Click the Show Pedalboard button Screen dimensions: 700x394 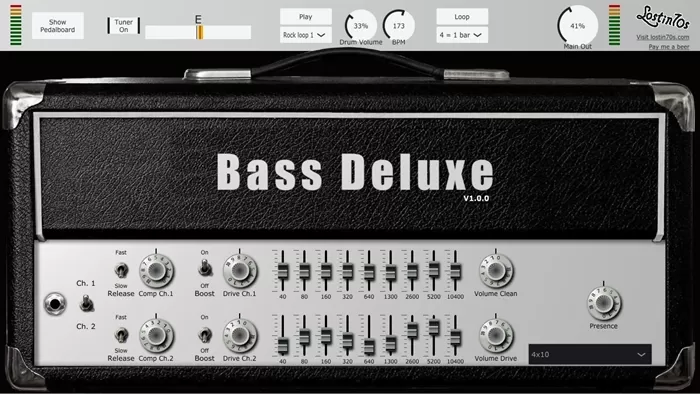click(x=58, y=25)
